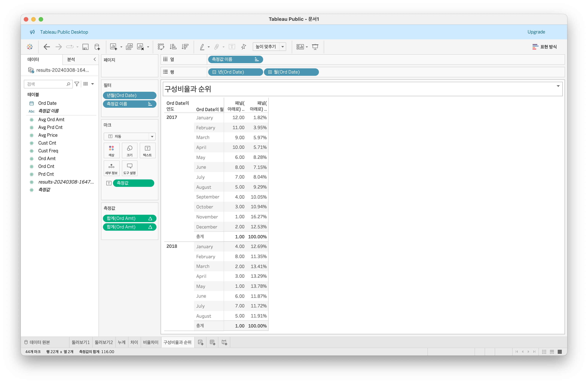
Task: Click the save workbook icon
Action: 85,47
